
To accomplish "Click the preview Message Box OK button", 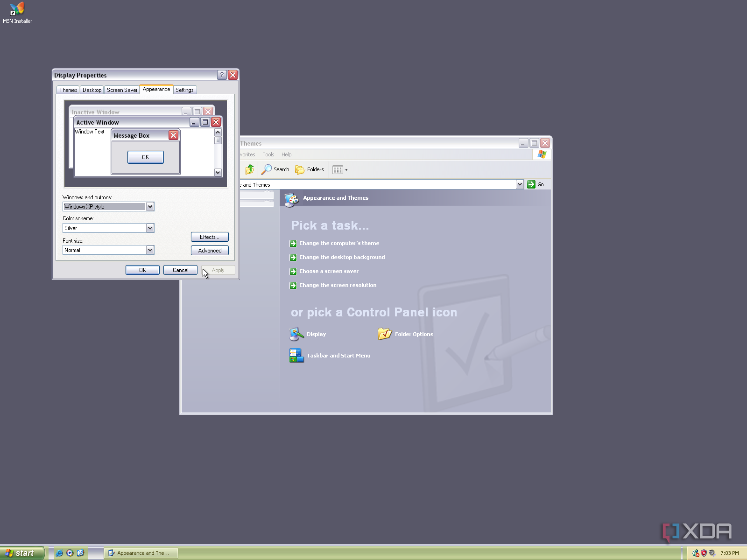I will 146,157.
